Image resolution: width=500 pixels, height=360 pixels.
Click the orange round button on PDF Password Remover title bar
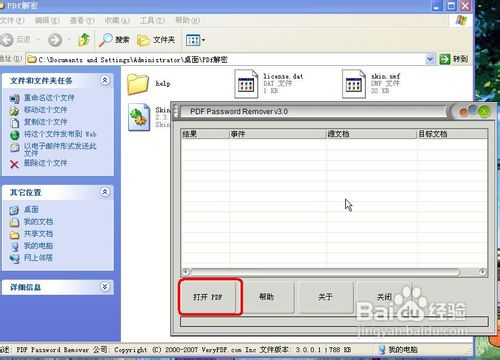pos(464,112)
